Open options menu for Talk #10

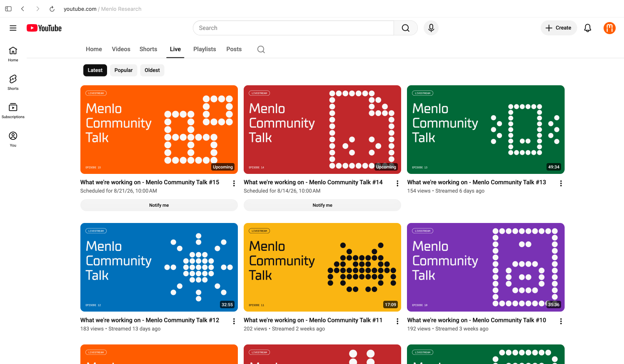(561, 322)
